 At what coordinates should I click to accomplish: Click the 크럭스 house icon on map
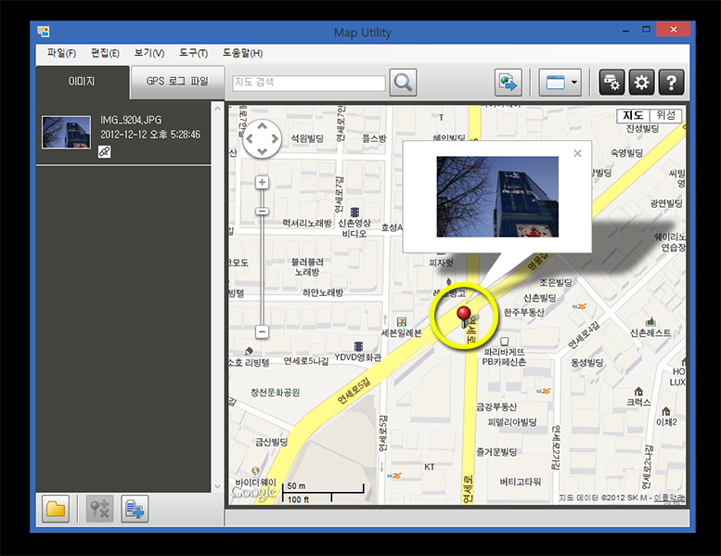pos(638,392)
